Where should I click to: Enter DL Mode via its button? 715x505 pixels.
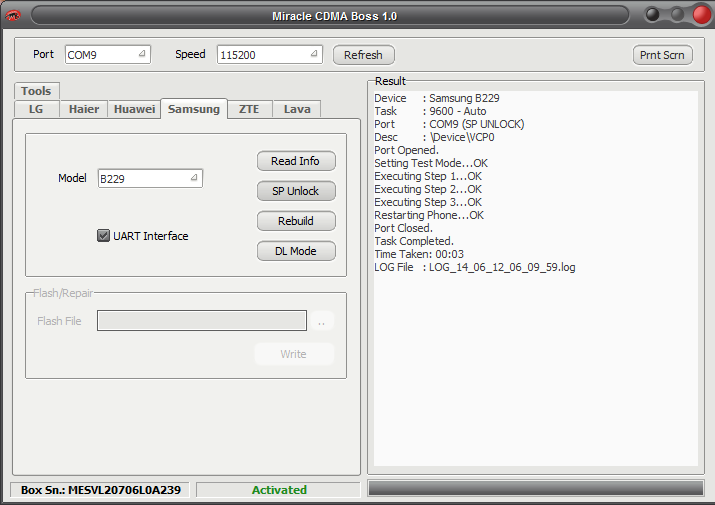[x=296, y=251]
